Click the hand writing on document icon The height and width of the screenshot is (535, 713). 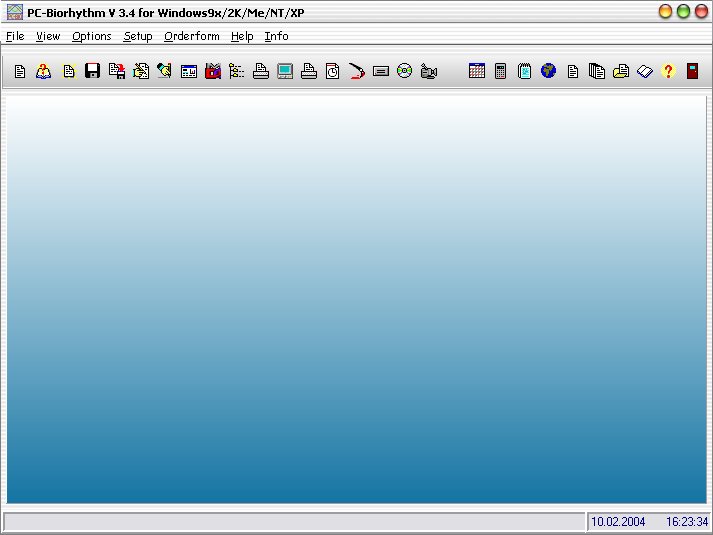point(141,71)
